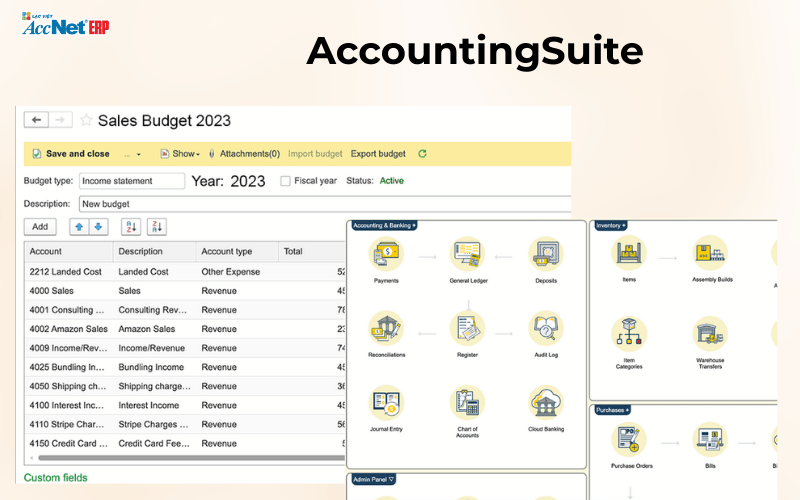The image size is (800, 500).
Task: Expand the Admin Panel header
Action: coord(373,479)
